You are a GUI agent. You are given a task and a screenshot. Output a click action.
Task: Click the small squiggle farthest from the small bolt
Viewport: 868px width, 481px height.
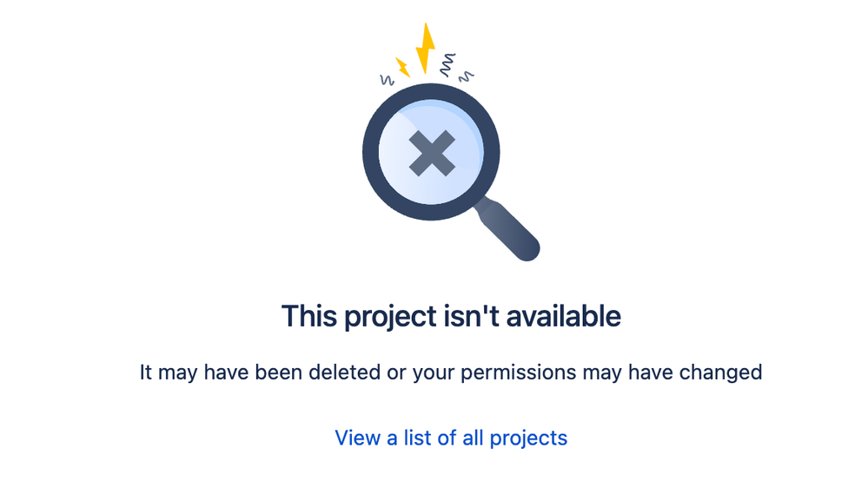pos(466,76)
